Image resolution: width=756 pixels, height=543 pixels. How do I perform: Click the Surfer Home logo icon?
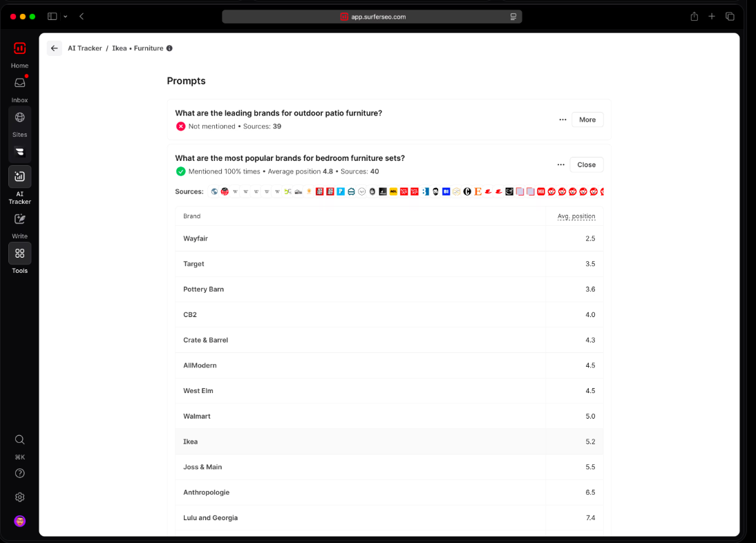tap(19, 48)
